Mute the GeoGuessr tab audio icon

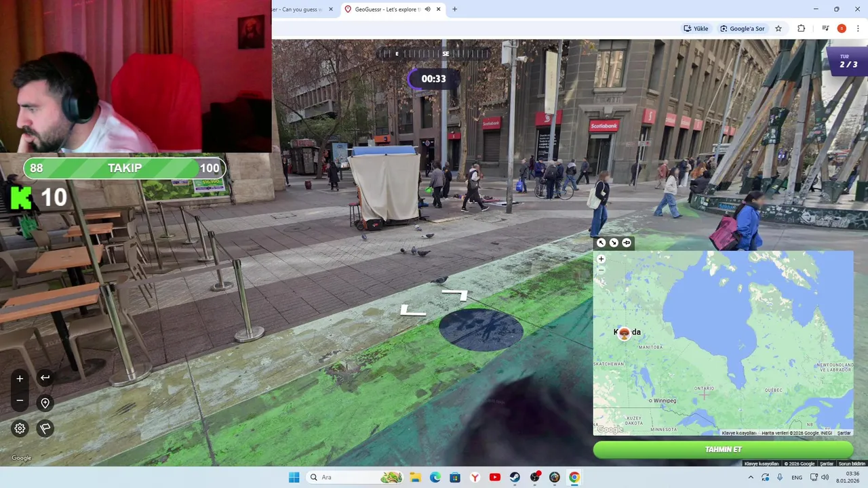(x=427, y=9)
